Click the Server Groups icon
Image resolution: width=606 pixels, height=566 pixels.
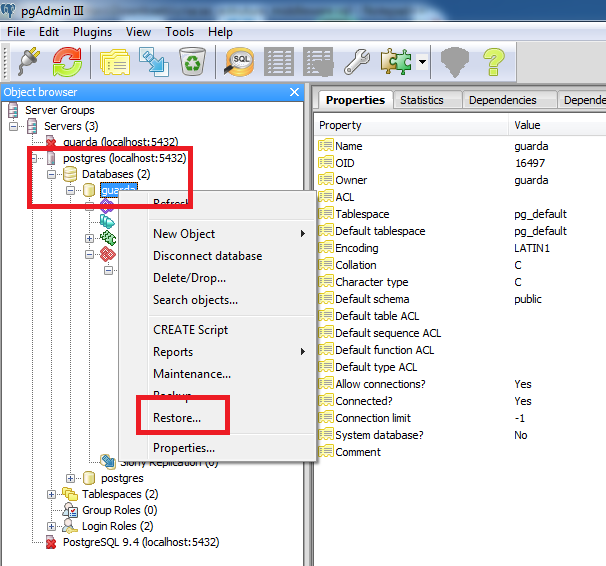[13, 110]
